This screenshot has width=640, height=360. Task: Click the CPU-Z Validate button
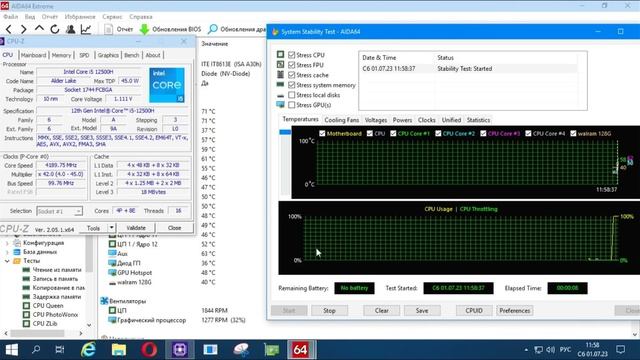(x=136, y=228)
